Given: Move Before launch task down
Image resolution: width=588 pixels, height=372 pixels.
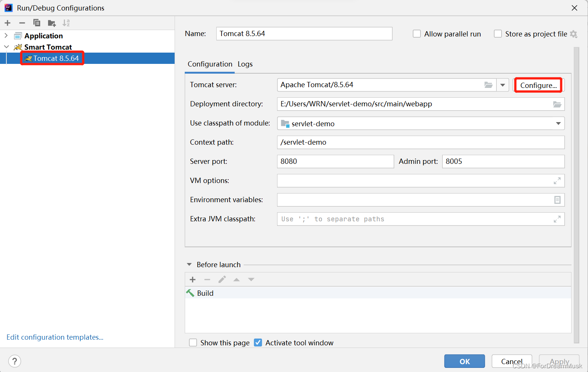Looking at the screenshot, I should pos(251,280).
